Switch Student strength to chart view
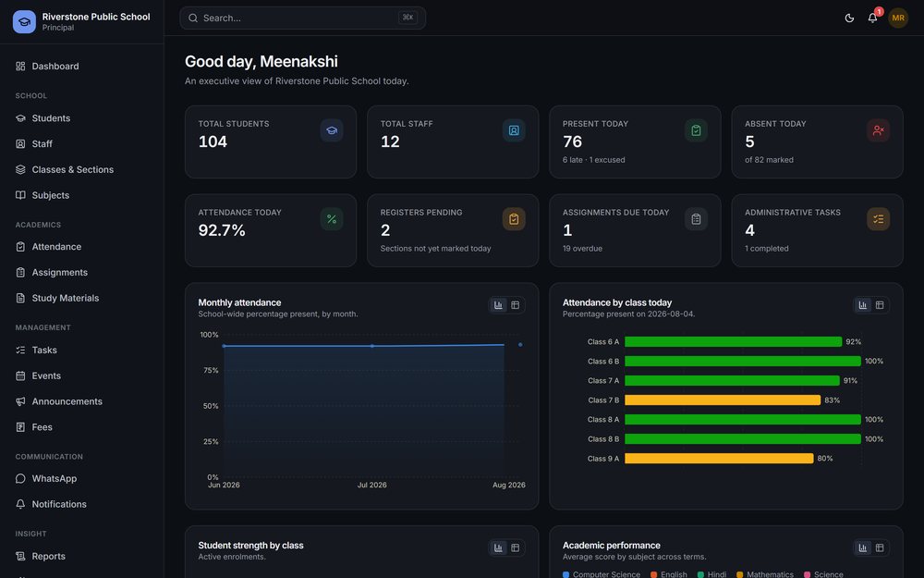This screenshot has height=578, width=924. [x=499, y=547]
